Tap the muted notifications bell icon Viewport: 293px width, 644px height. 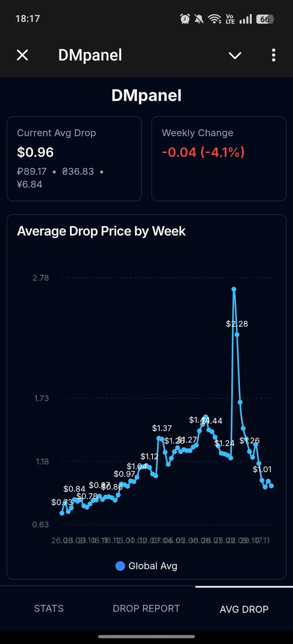pyautogui.click(x=199, y=19)
